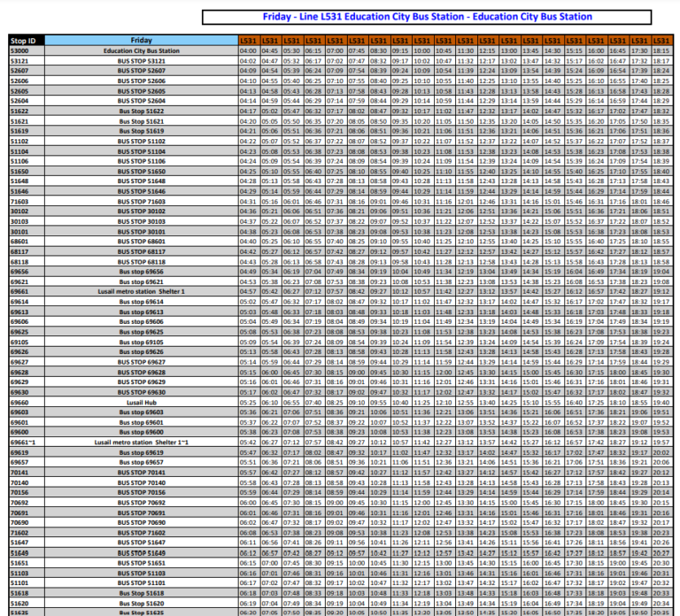
Task: Select the Lusail Hub stop name
Action: [x=141, y=402]
